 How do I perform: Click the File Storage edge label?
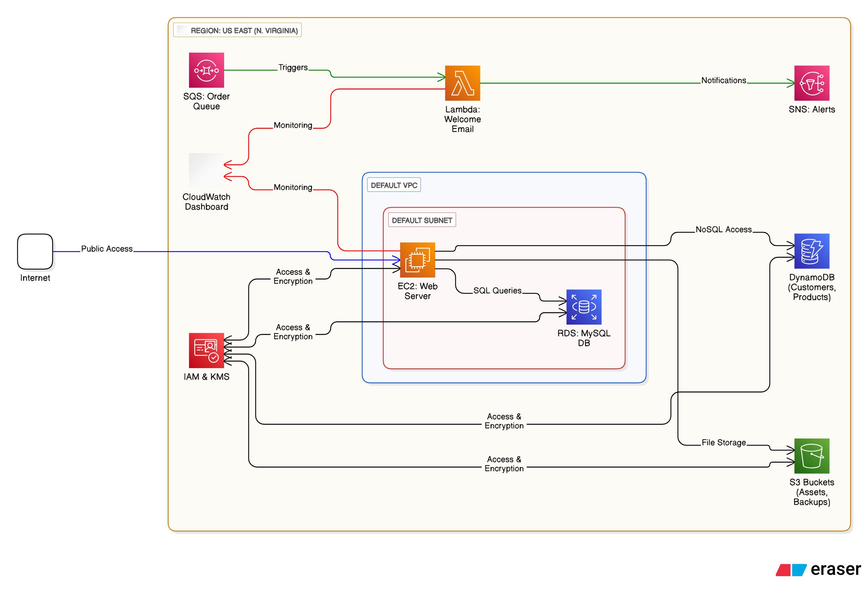(x=724, y=442)
